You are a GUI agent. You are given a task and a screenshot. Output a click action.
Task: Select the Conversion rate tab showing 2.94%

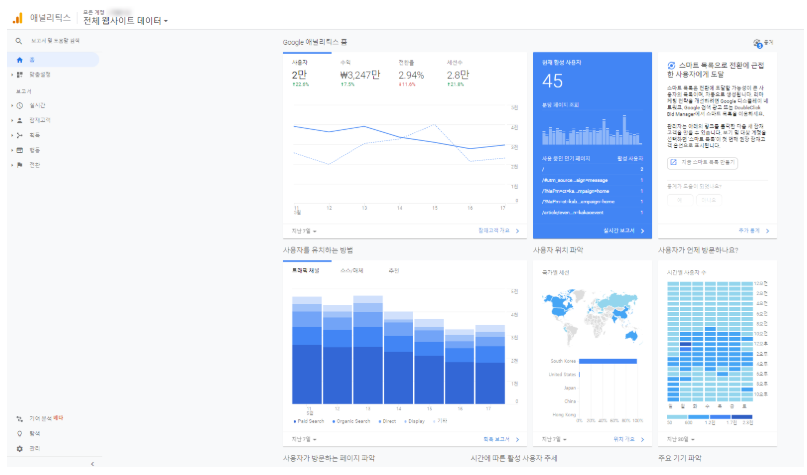pos(411,74)
